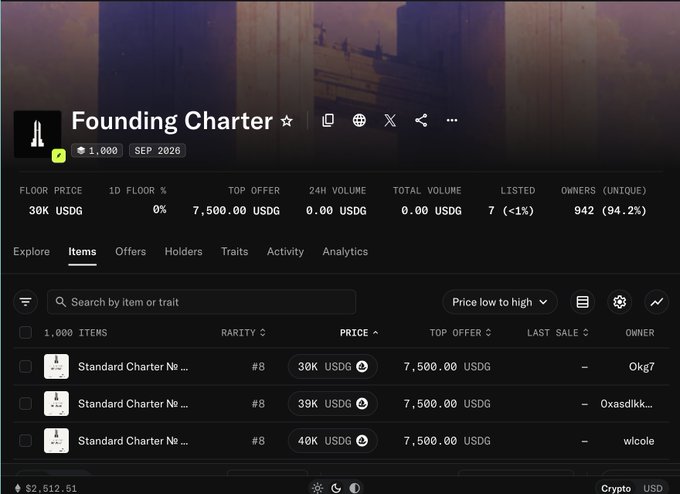680x494 pixels.
Task: Select the Items tab
Action: click(x=82, y=252)
